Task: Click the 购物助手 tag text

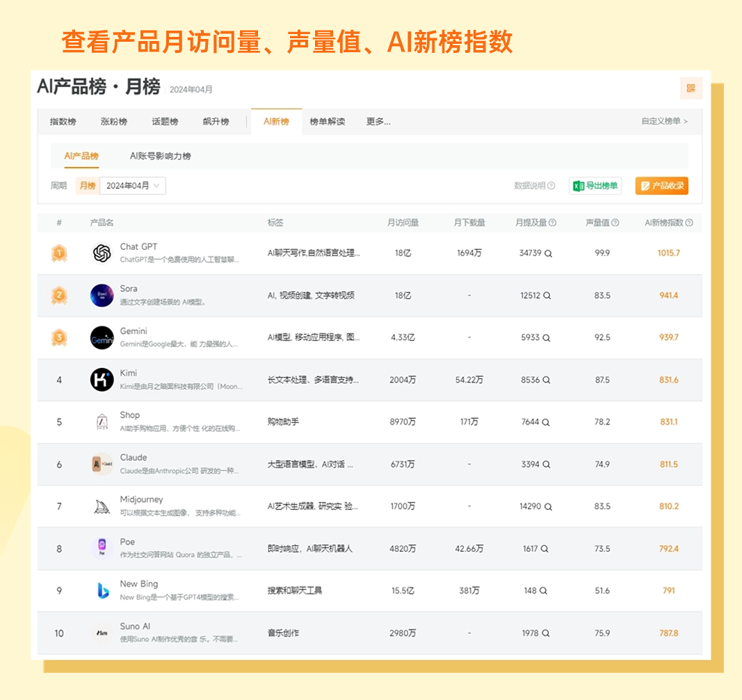Action: [x=283, y=422]
